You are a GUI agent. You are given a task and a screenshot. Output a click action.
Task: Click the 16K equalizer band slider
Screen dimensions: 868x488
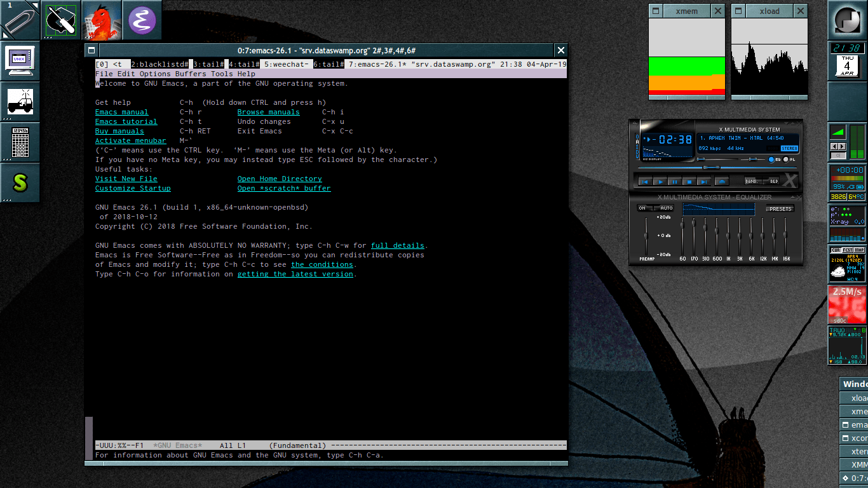pos(785,236)
